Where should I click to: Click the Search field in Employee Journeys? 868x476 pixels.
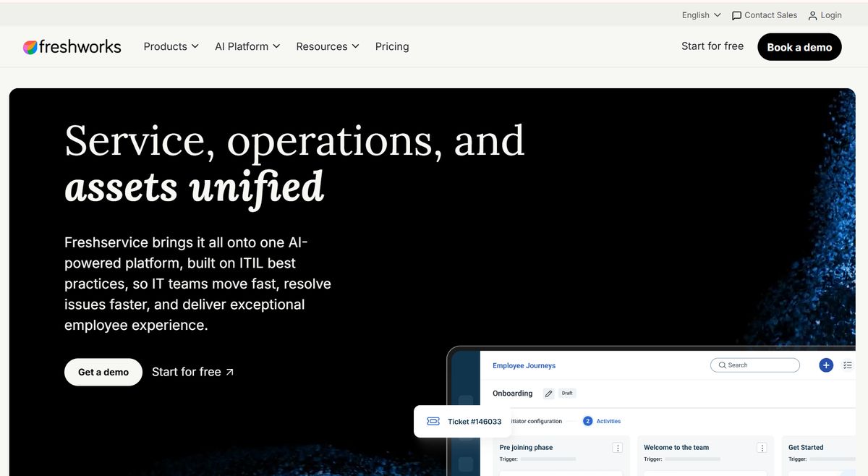tap(755, 365)
